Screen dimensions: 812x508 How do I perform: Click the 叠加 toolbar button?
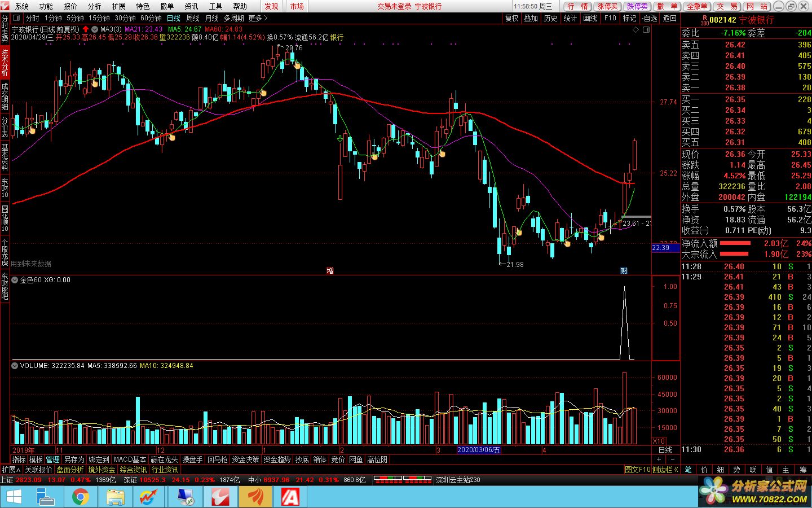[x=531, y=18]
